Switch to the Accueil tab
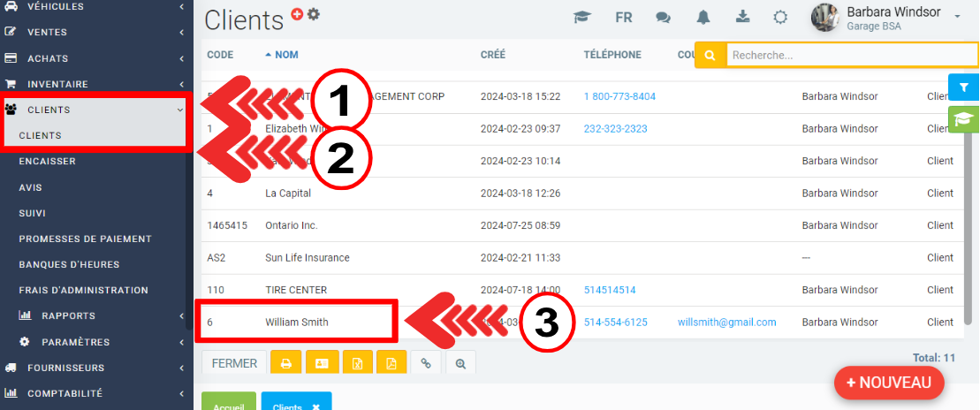The image size is (980, 410). 229,405
